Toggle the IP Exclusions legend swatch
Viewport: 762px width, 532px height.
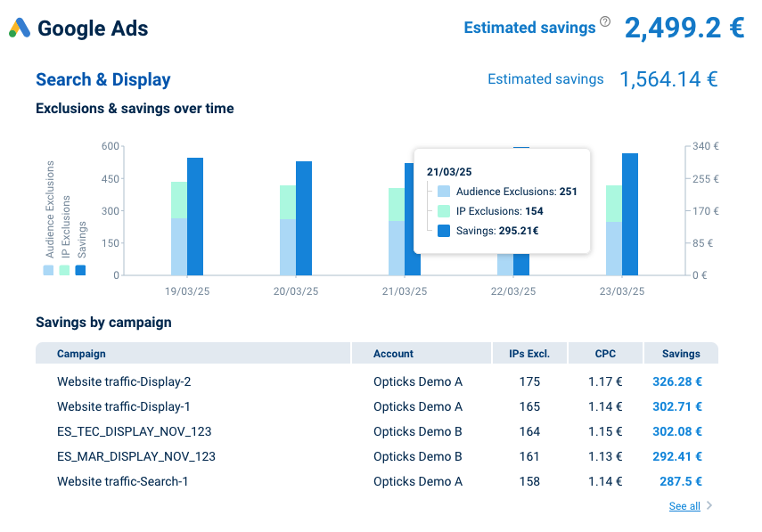tap(64, 270)
